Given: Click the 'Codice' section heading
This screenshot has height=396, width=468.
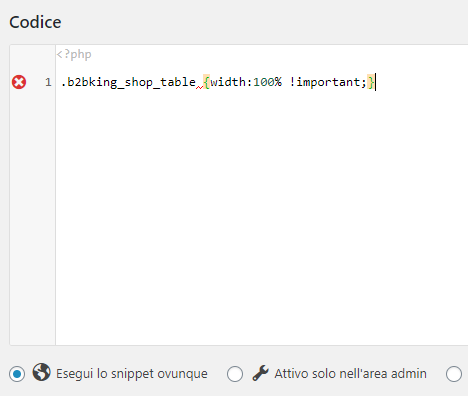Looking at the screenshot, I should coord(35,22).
